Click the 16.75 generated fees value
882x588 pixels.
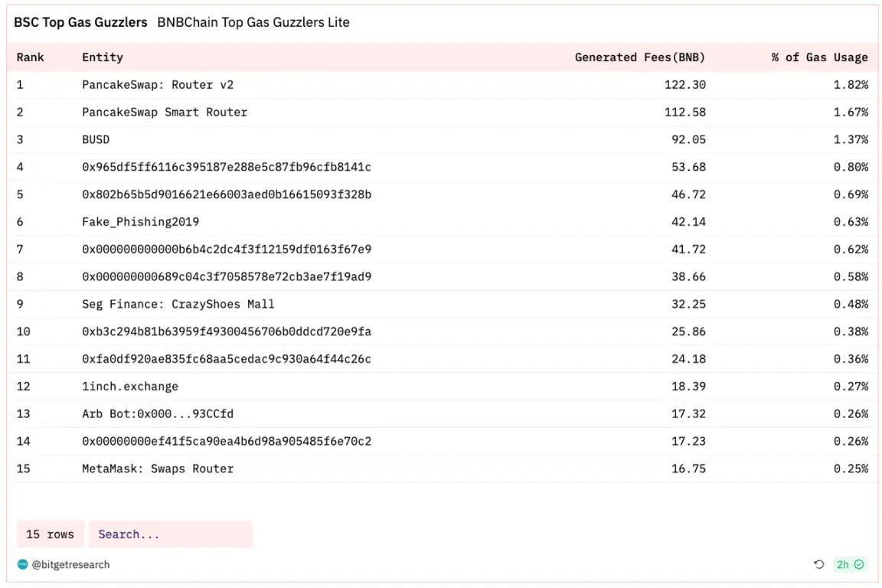[x=688, y=469]
